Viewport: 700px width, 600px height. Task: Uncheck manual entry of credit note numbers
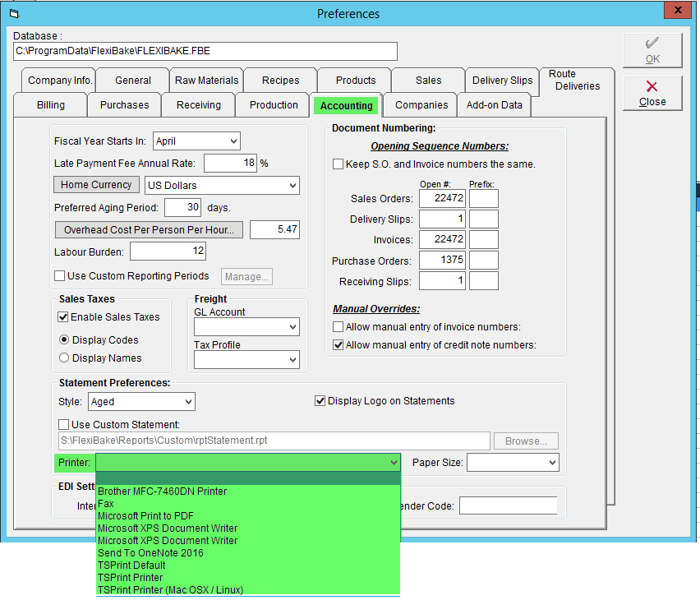338,345
